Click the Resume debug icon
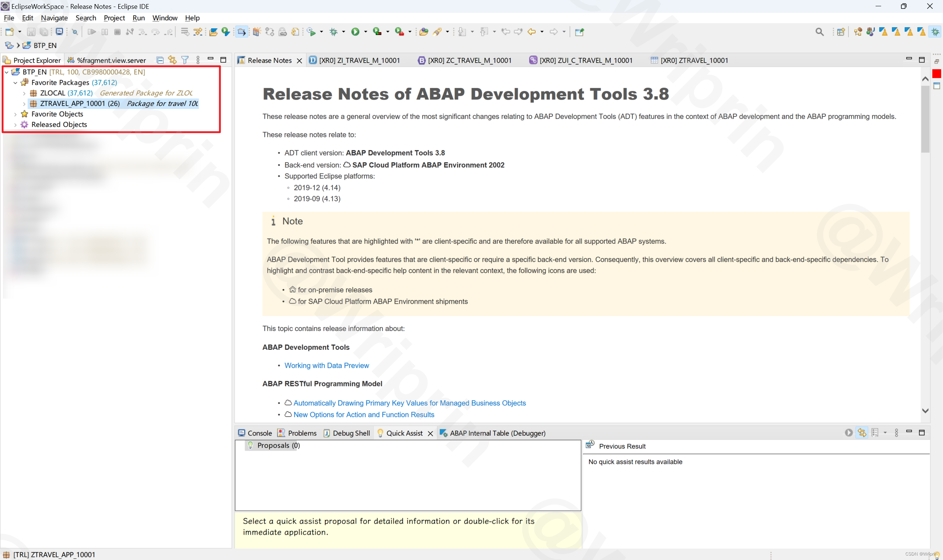943x560 pixels. (x=91, y=32)
